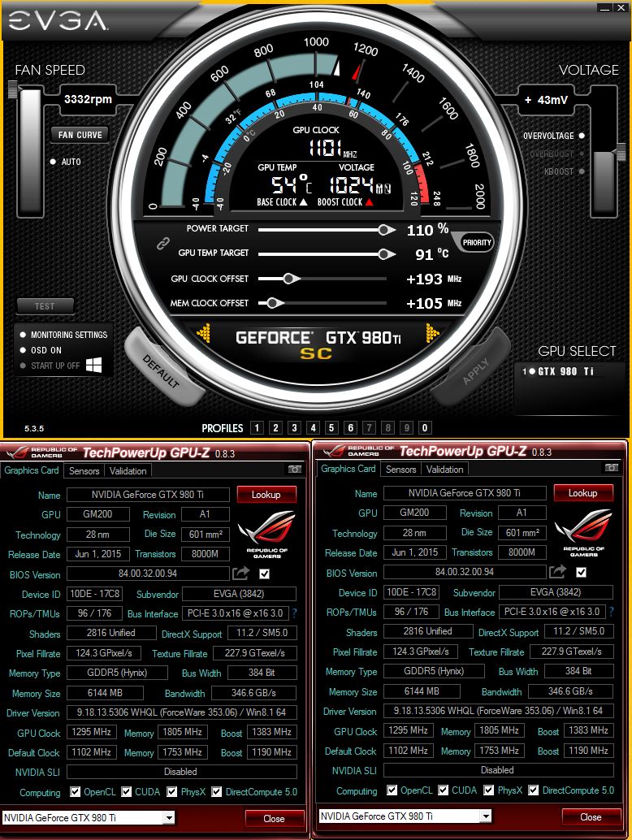Click left yellow arrow beside GeForce GTX 980 Ti
Image resolution: width=632 pixels, height=840 pixels.
[x=204, y=333]
